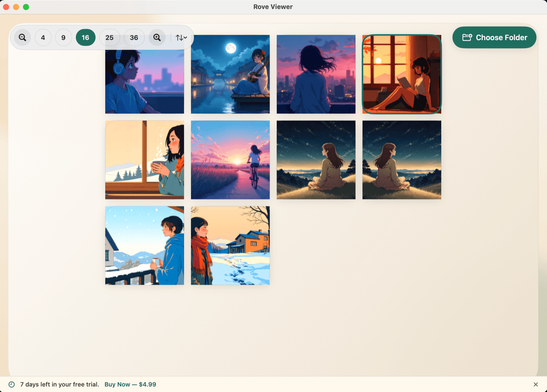
Task: Open the girl on hill facing left-to-right image
Action: (316, 160)
